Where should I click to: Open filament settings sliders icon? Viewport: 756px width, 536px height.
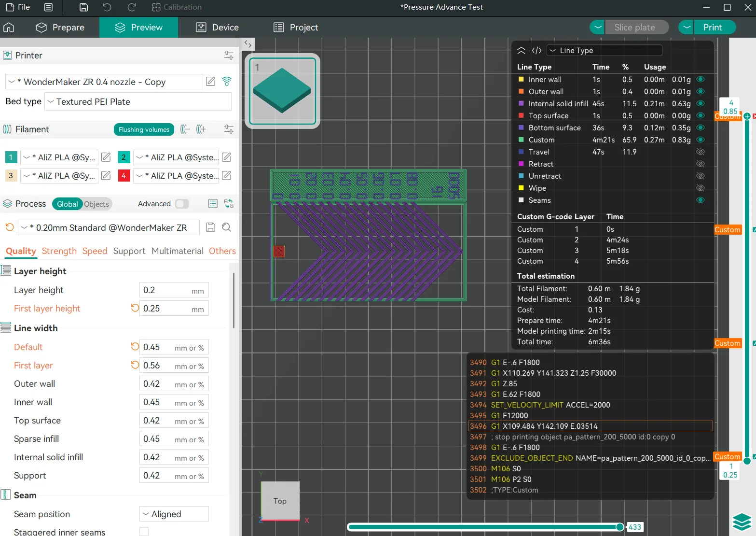[x=229, y=129]
